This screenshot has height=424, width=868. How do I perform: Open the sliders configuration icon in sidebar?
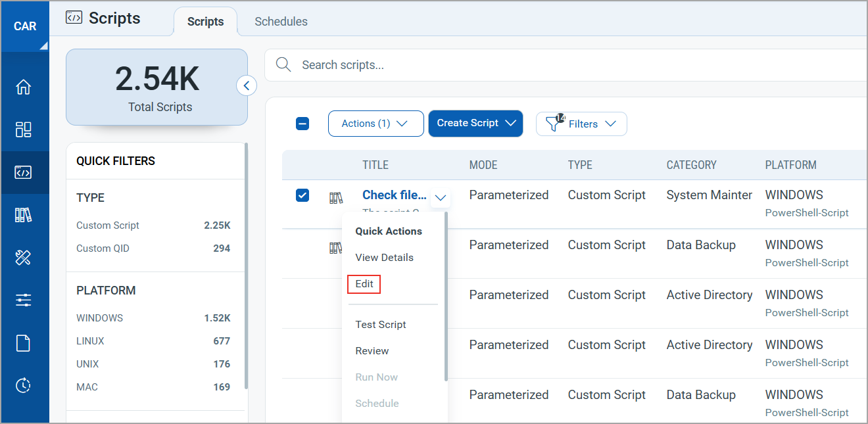pos(24,300)
